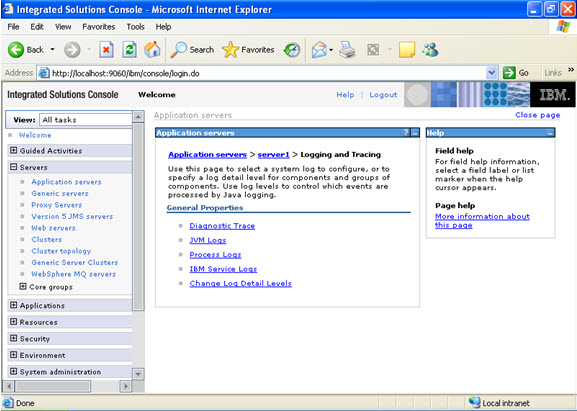Open the Help menu in menu bar

(163, 27)
